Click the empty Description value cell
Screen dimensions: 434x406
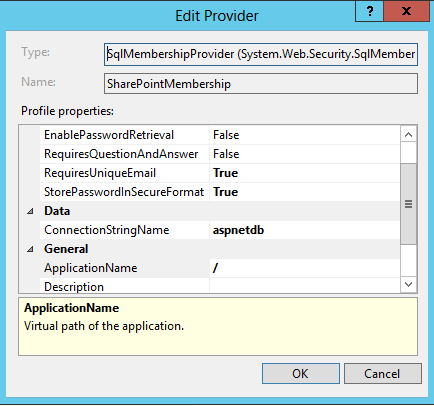coord(304,286)
